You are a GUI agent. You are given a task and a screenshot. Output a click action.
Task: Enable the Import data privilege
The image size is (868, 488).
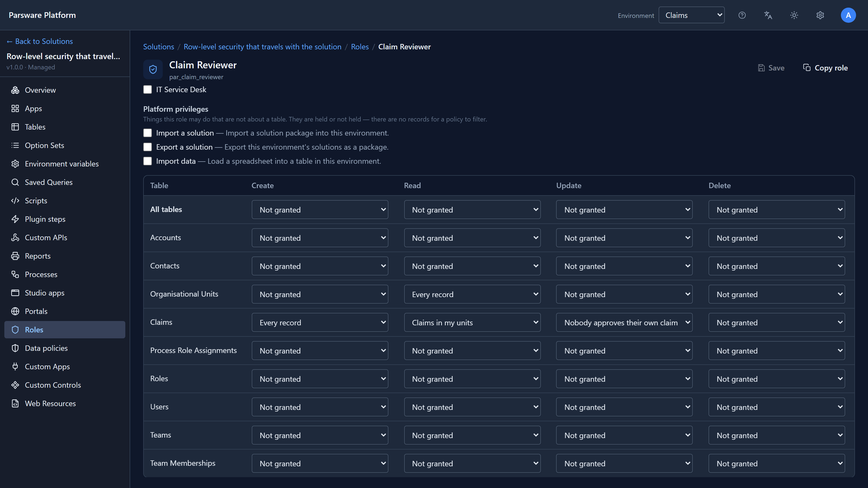(148, 161)
